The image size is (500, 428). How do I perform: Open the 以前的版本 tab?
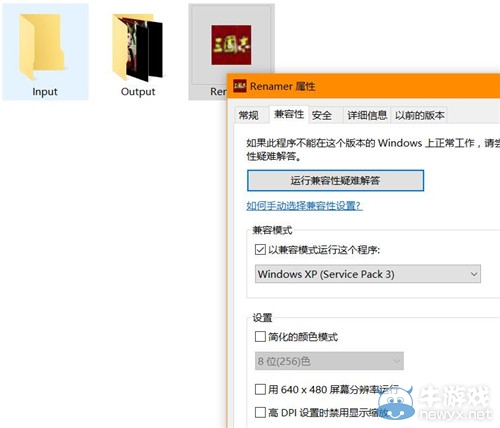419,115
